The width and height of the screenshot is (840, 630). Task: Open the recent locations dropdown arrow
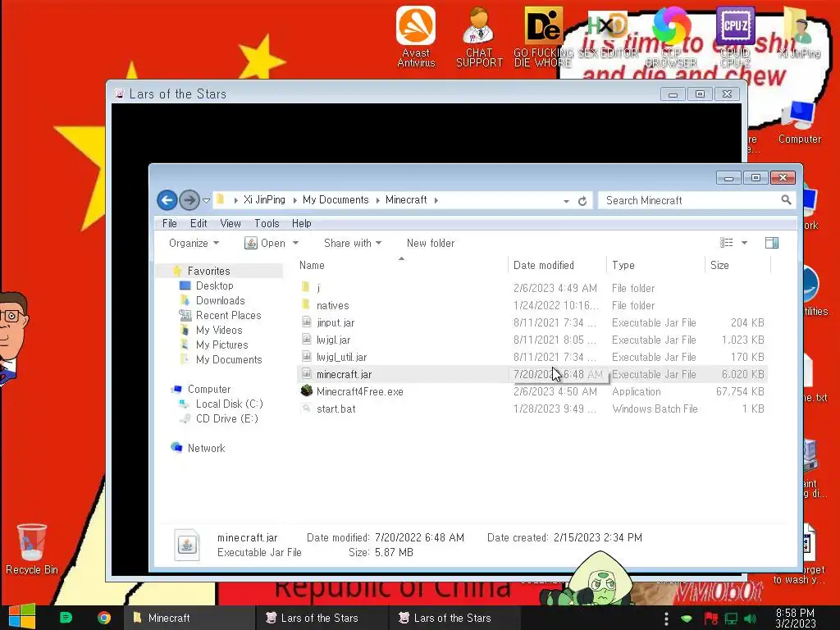point(206,201)
